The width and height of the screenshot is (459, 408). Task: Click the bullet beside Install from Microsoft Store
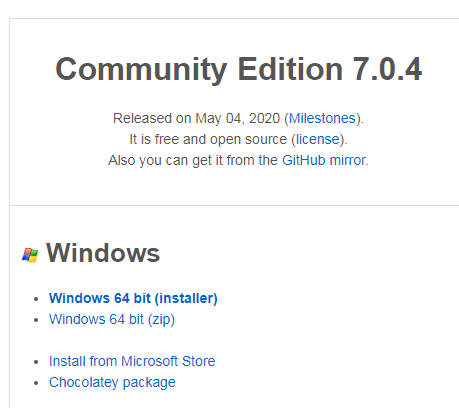click(x=36, y=362)
